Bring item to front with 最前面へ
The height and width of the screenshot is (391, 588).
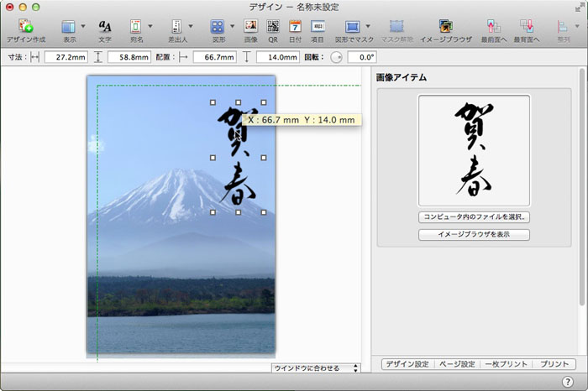click(x=494, y=28)
